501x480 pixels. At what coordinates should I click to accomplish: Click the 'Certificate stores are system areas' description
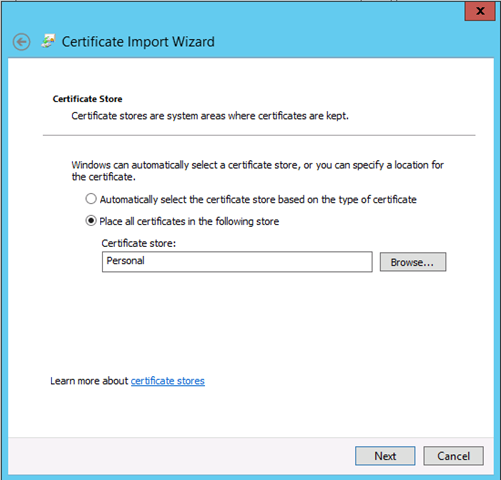[x=210, y=116]
